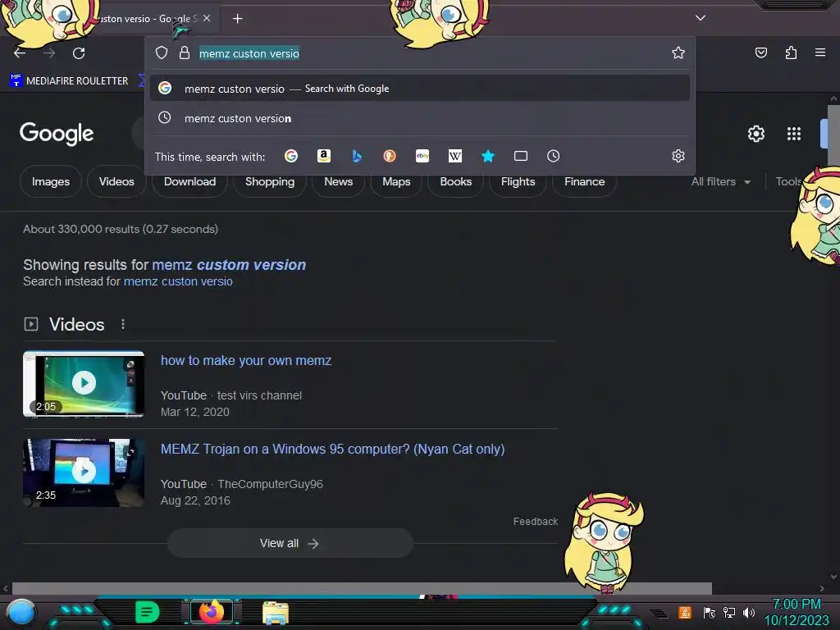Open Videos section three-dot options
Screen dimensions: 840x630
[x=123, y=324]
